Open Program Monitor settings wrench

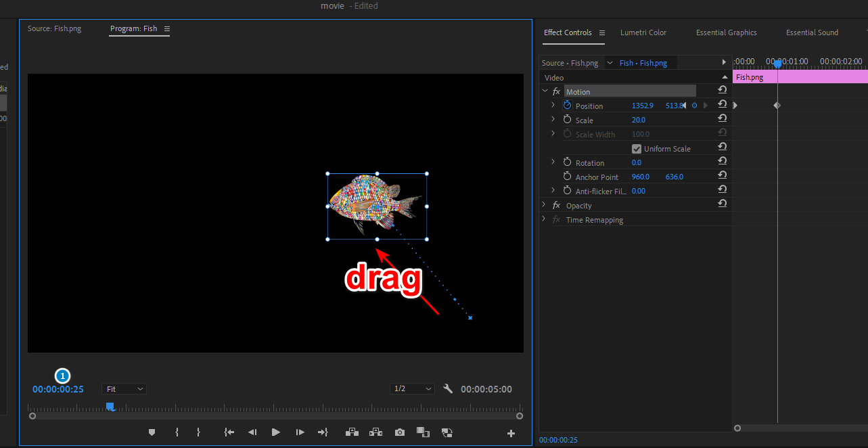pyautogui.click(x=447, y=388)
